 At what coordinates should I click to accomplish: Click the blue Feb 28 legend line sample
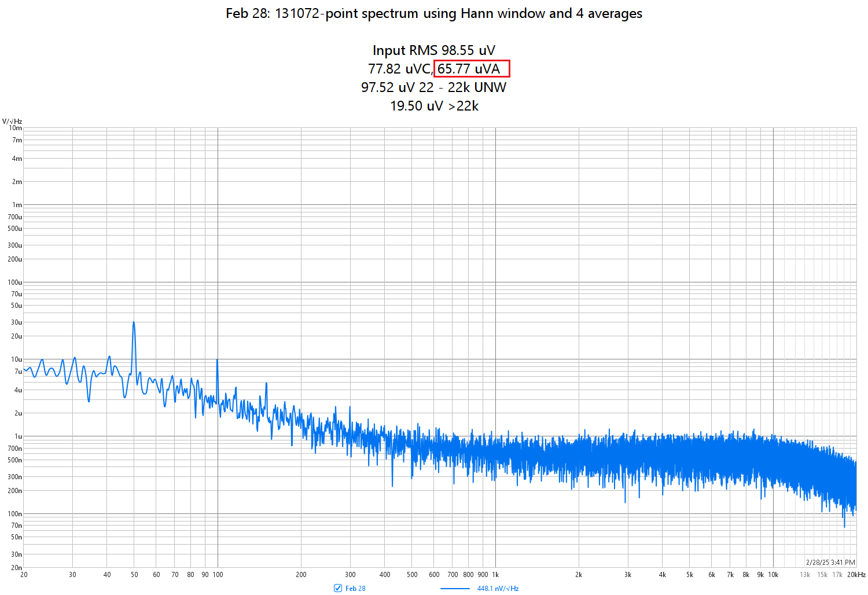point(455,589)
